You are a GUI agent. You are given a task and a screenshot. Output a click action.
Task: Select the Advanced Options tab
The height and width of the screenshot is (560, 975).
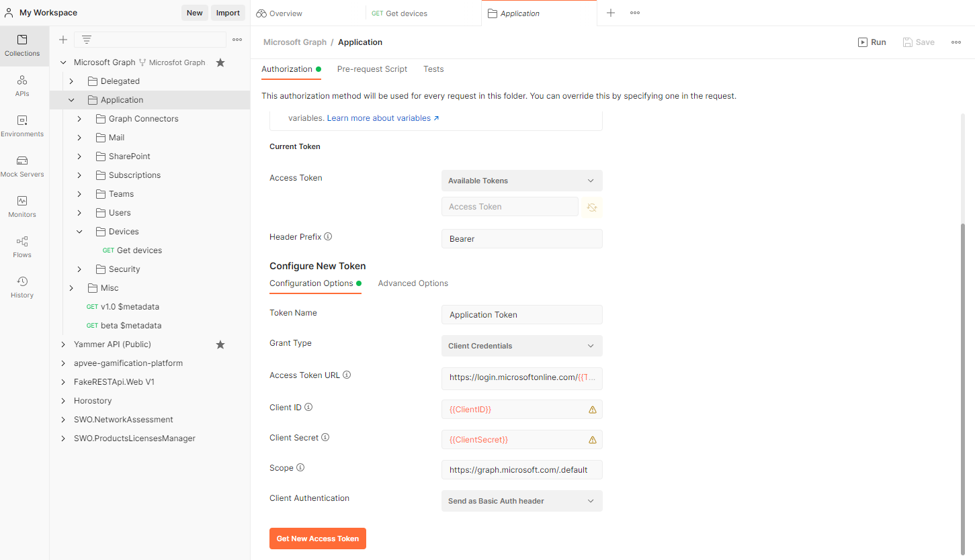[413, 283]
